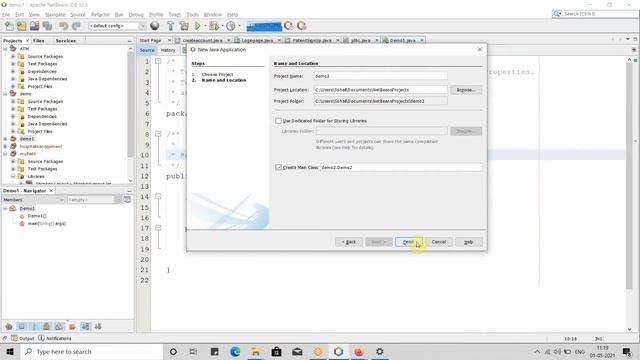Screen dimensions: 640x360
Task: Switch to the Files tab
Action: [x=39, y=41]
